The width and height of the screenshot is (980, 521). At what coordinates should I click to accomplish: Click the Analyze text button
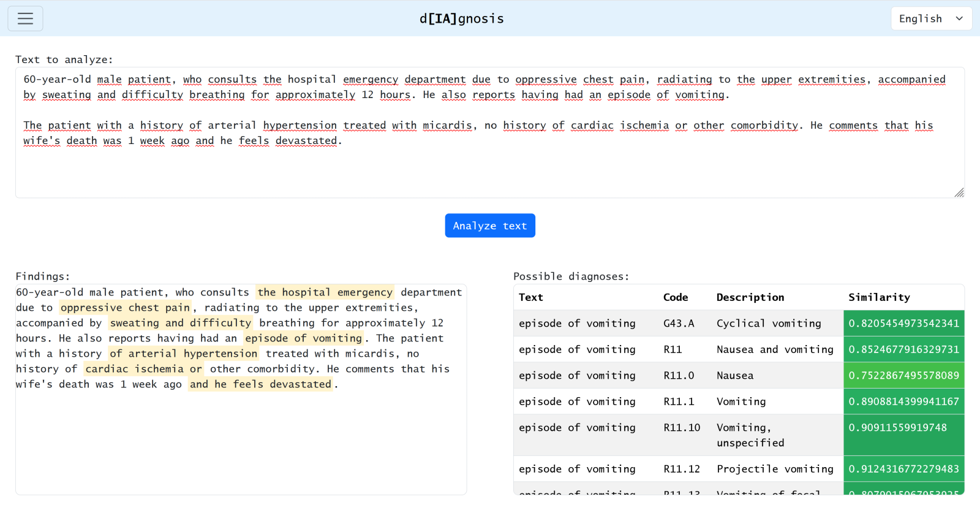[489, 226]
